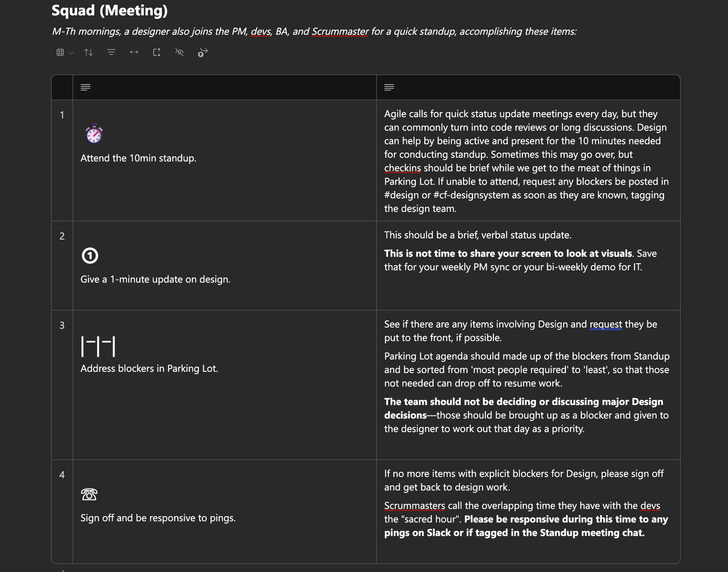Toggle hidden columns with crossed-eye icon
The image size is (728, 572).
pos(180,53)
